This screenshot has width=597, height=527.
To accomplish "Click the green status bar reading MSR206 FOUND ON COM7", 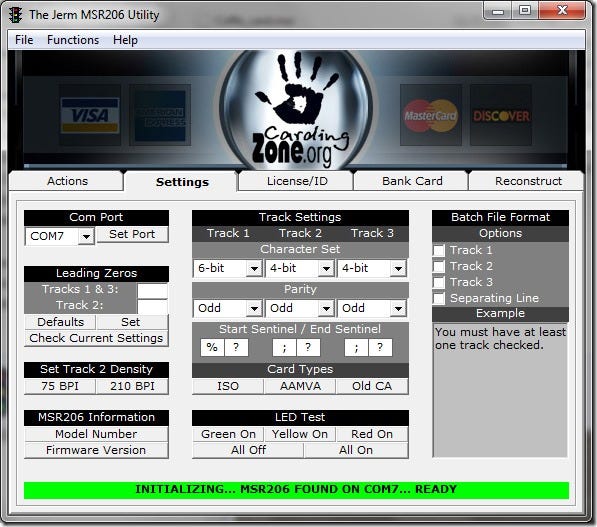I will point(296,490).
